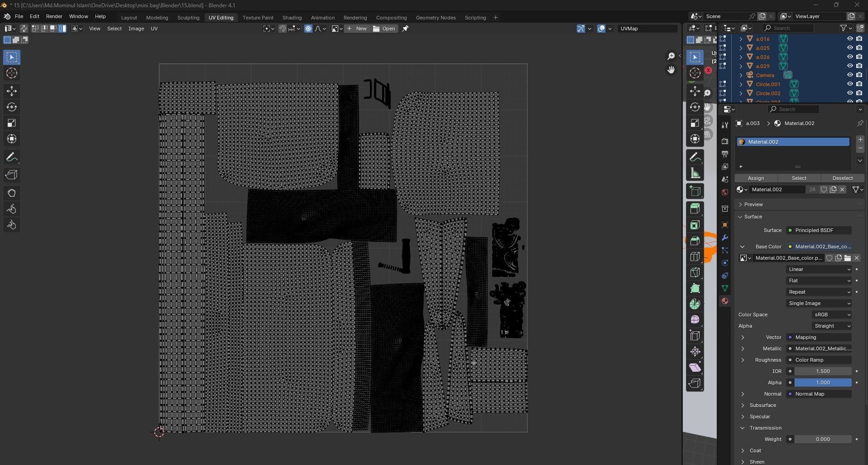Adjust the IOR value slider

[823, 371]
